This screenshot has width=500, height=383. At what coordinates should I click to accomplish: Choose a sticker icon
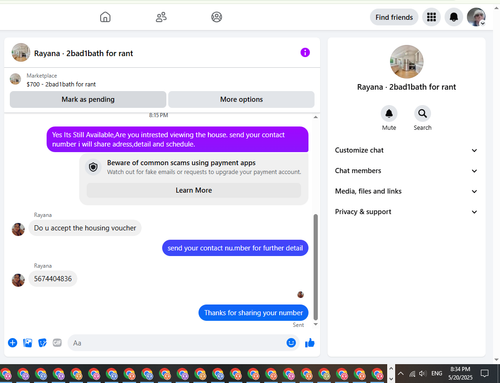point(42,343)
